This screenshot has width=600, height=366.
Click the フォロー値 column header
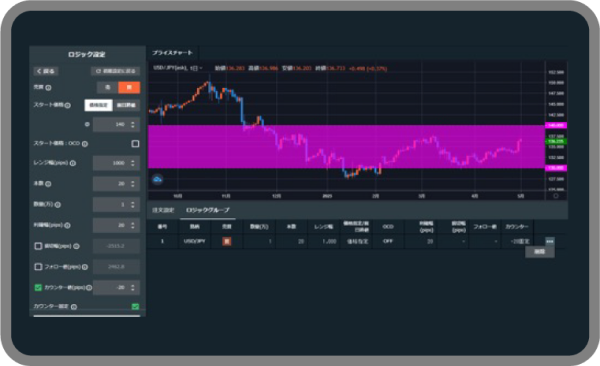485,227
